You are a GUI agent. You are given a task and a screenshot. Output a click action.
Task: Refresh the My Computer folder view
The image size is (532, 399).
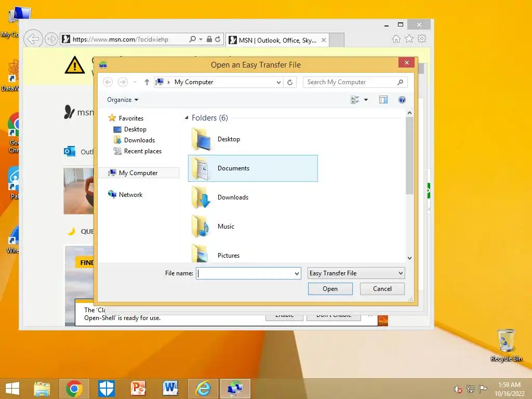tap(290, 82)
